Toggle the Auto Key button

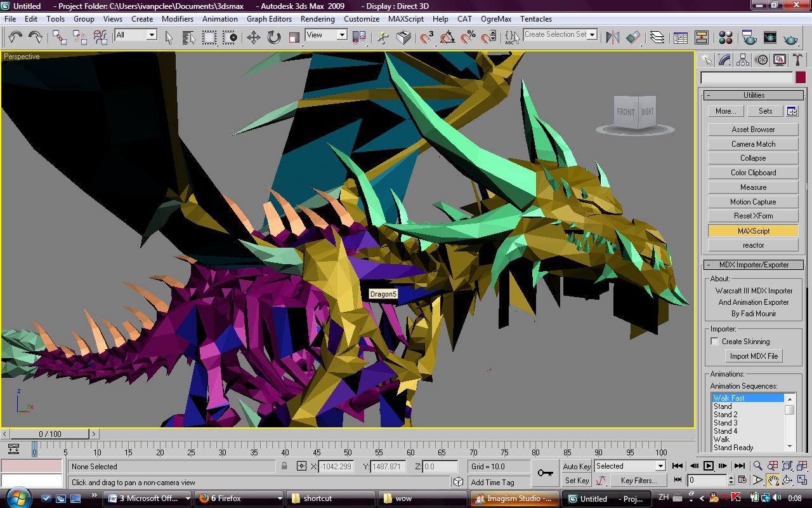pos(577,466)
